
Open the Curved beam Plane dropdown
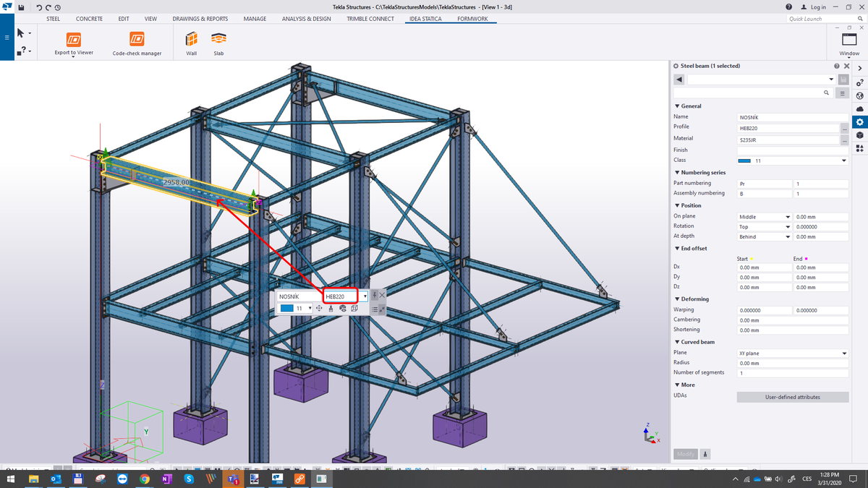(x=846, y=353)
